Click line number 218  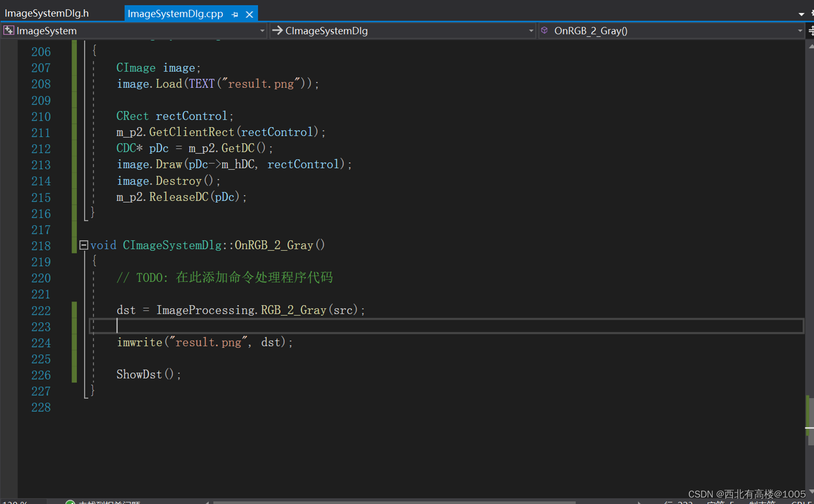40,246
